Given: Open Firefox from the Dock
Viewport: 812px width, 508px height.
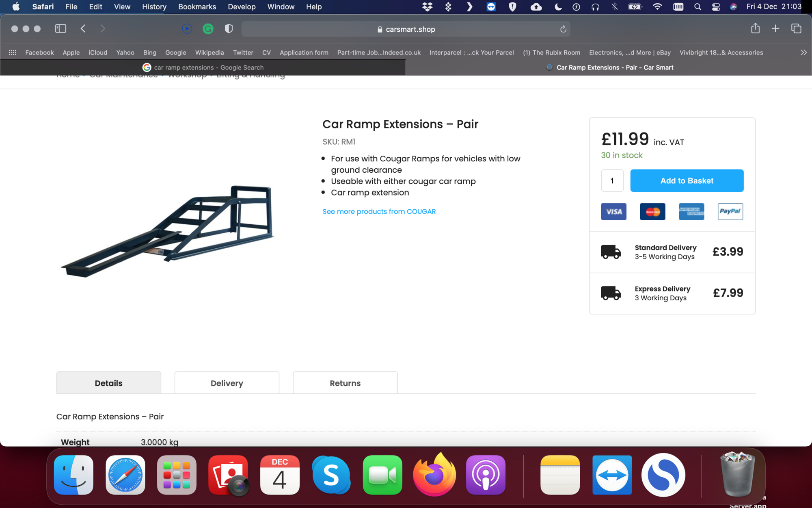Looking at the screenshot, I should pyautogui.click(x=434, y=474).
